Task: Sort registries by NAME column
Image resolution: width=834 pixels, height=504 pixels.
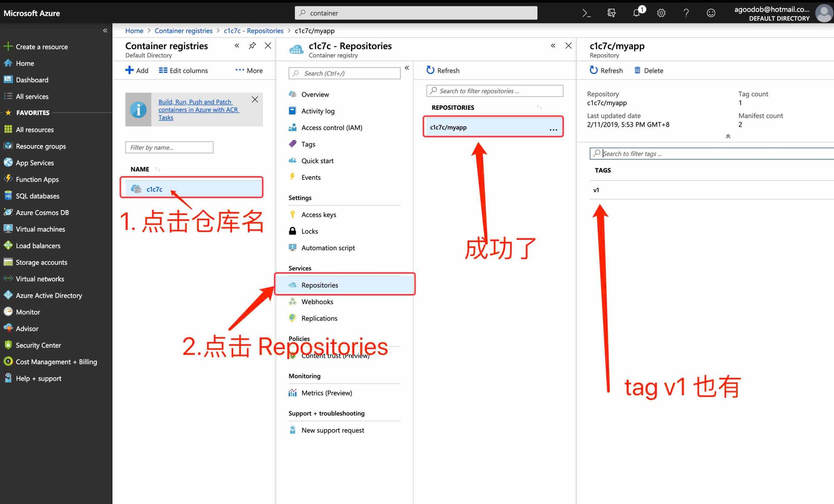Action: pos(140,169)
